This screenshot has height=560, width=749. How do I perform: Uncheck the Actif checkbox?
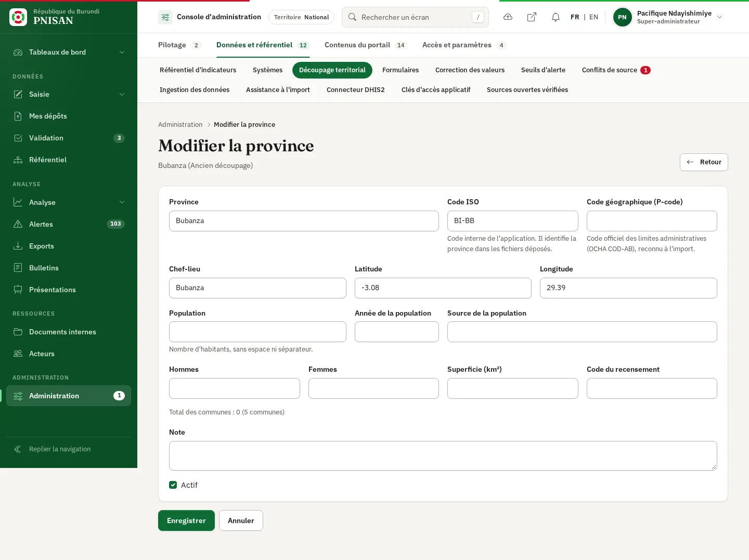click(x=173, y=485)
